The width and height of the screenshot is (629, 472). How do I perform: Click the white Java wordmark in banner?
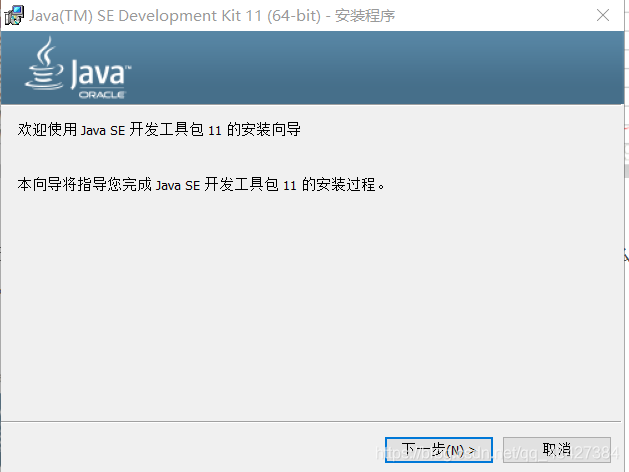point(100,74)
